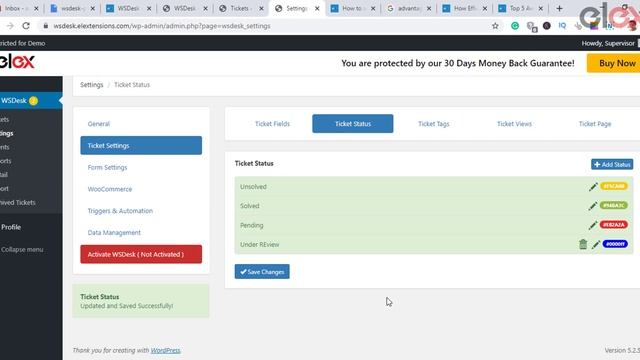Edit the Pending status with pencil icon
Viewport: 640px width, 360px height.
(x=593, y=225)
